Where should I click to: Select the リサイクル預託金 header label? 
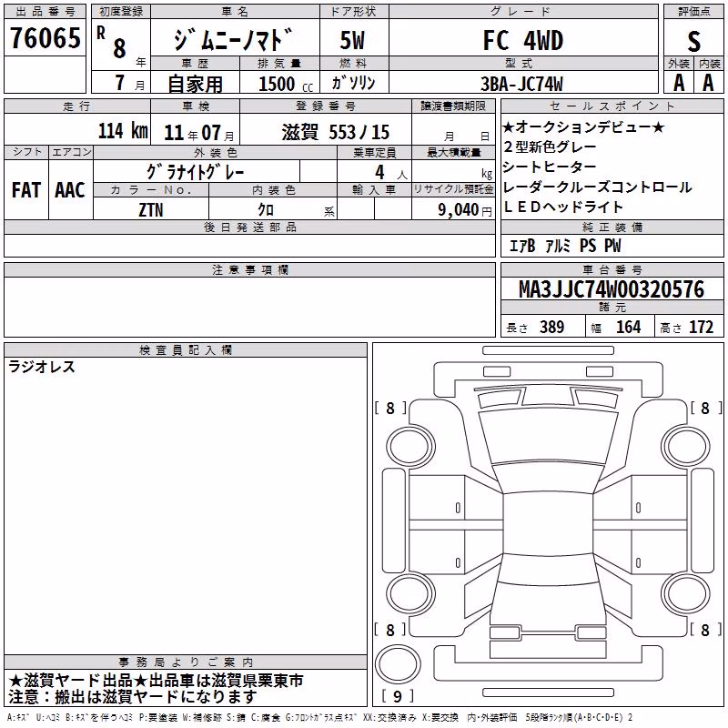[x=453, y=189]
